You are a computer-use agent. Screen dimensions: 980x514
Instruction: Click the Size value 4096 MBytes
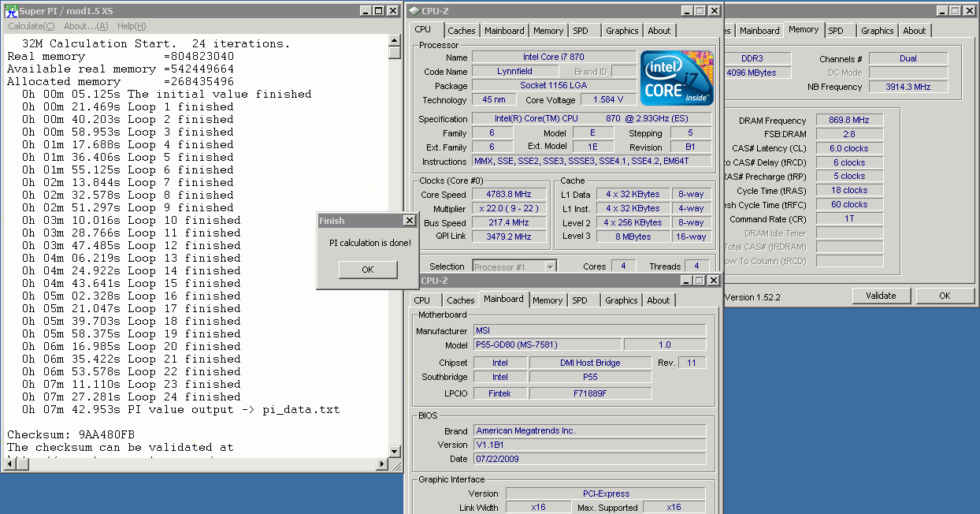click(x=757, y=73)
